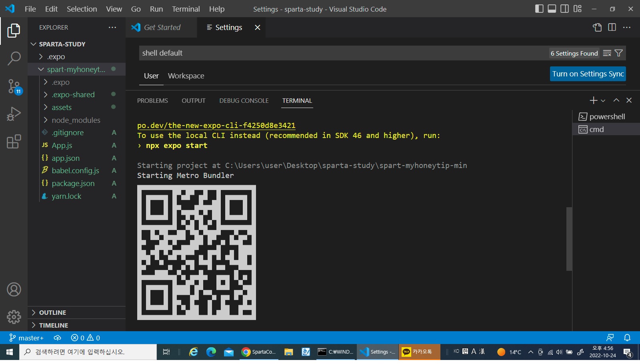
Task: Toggle the primary side bar layout icon
Action: (539, 9)
